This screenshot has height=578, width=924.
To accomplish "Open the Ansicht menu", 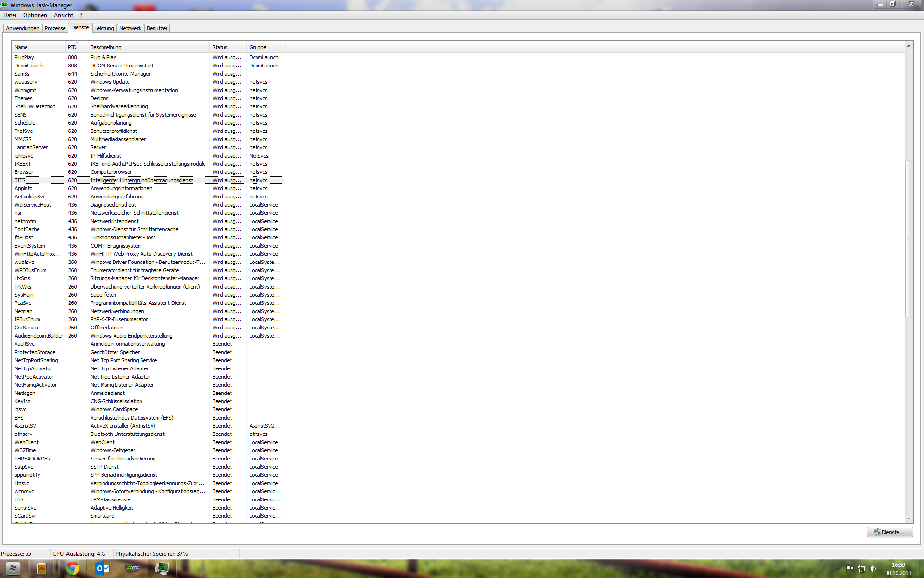I will 64,15.
